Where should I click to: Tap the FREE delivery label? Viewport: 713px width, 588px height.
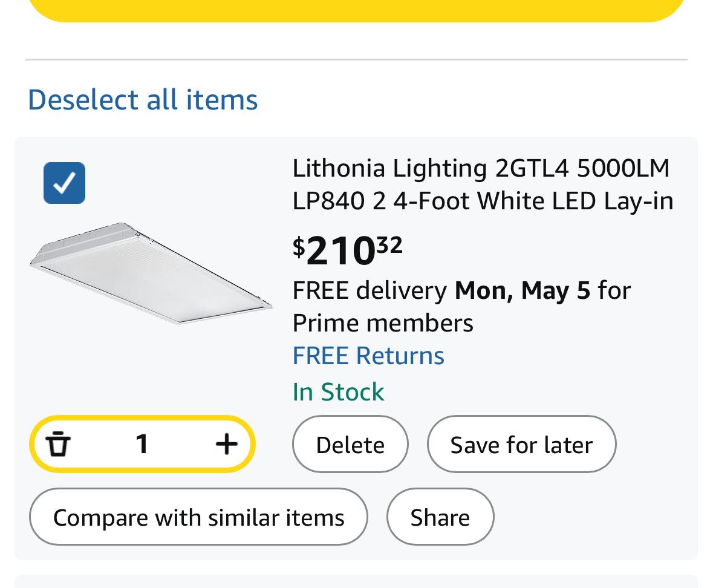[369, 290]
